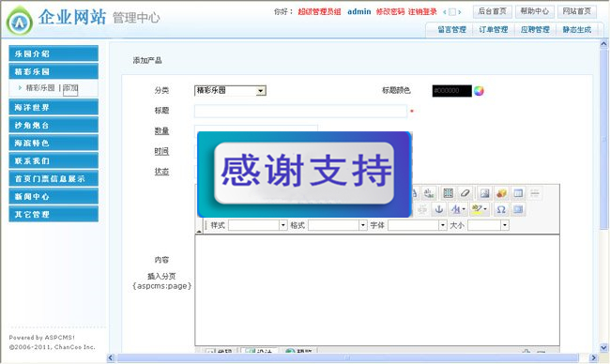
Task: Click the select all editor icon
Action: pyautogui.click(x=449, y=193)
